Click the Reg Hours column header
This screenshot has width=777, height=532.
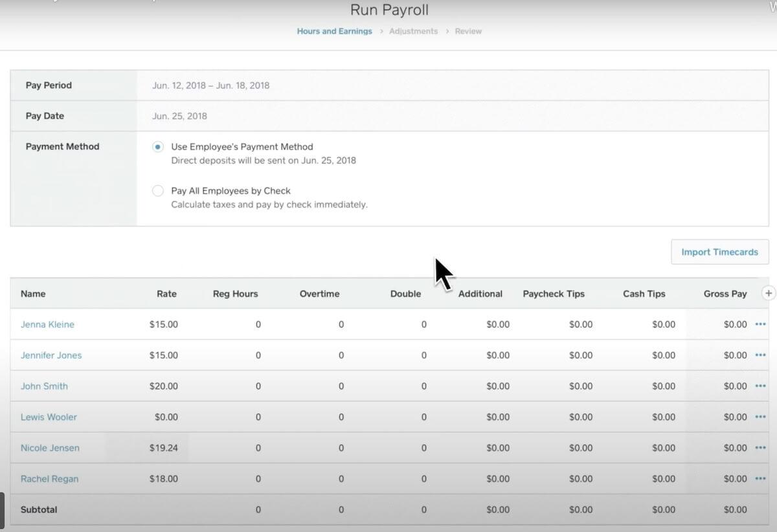(235, 294)
